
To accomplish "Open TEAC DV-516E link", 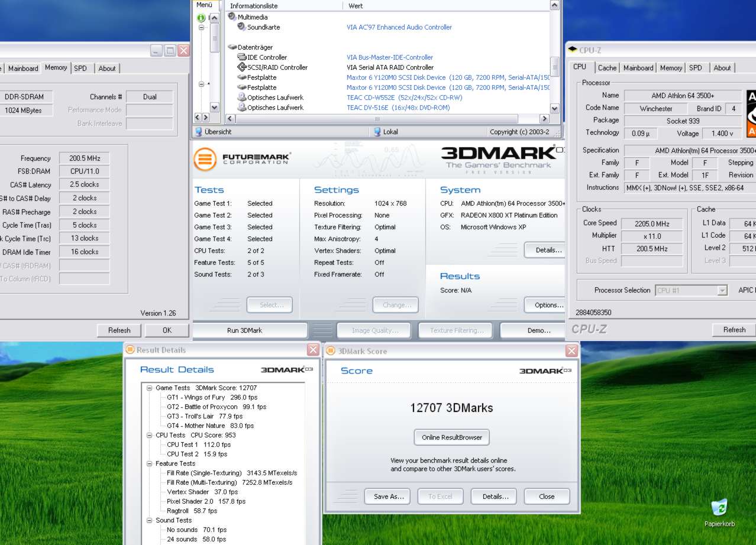I will pos(398,108).
